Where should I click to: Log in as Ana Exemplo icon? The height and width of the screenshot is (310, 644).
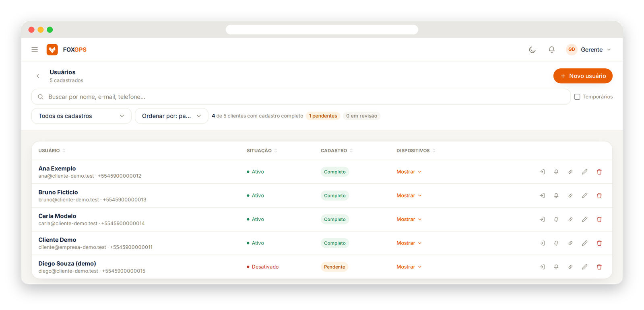(542, 172)
